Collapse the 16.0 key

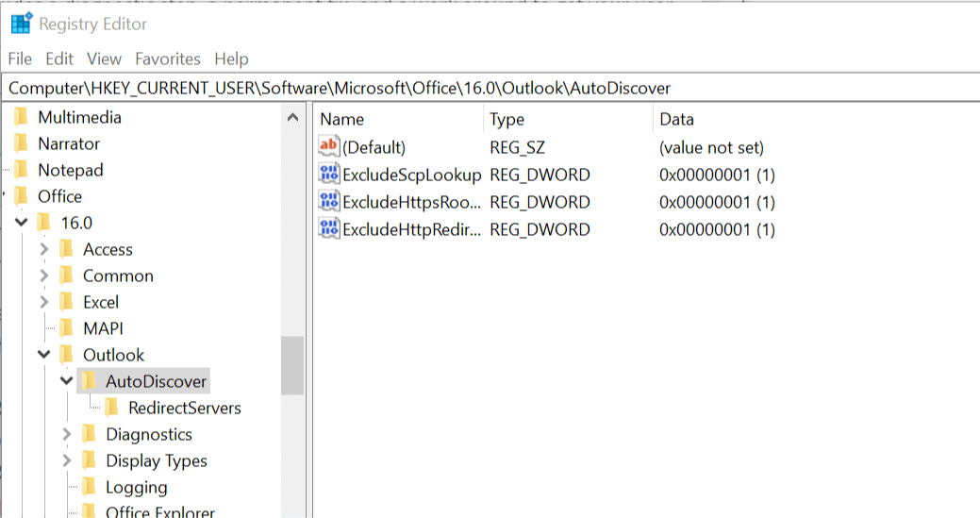pyautogui.click(x=22, y=223)
